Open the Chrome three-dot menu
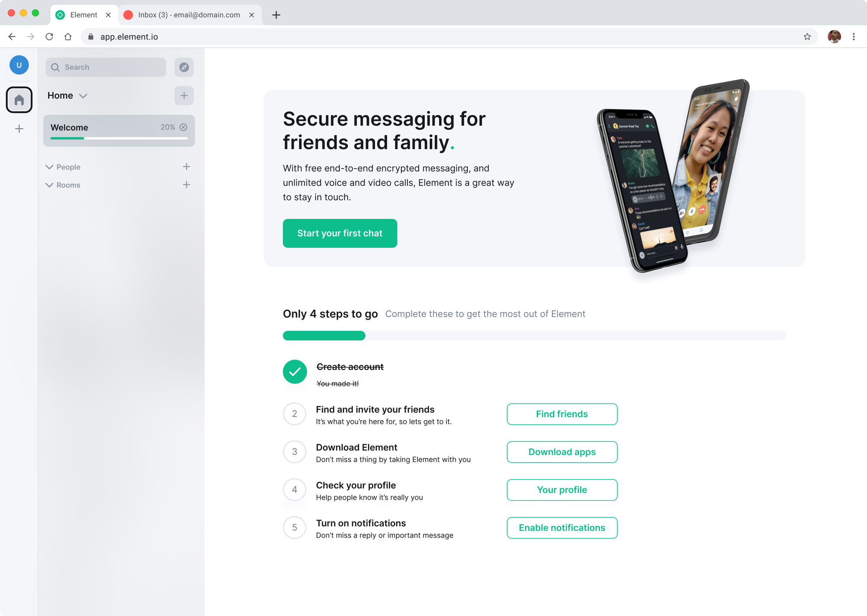Screen dimensions: 867x616 coord(854,37)
